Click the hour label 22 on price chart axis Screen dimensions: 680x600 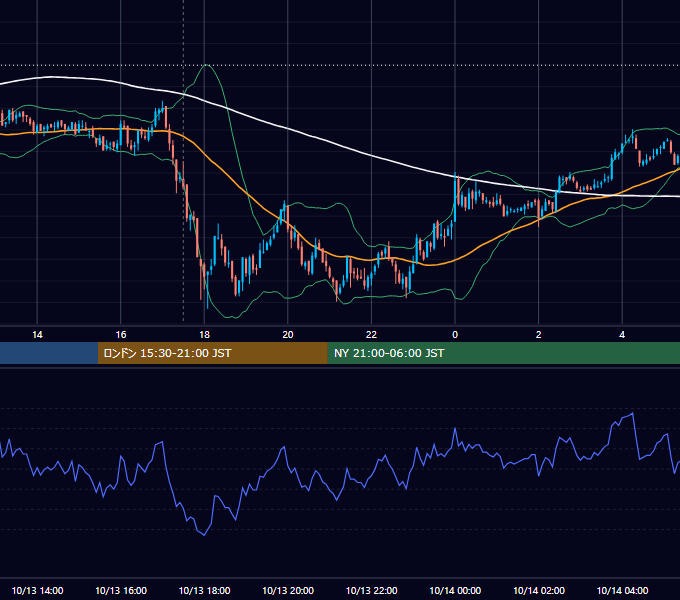coord(371,334)
